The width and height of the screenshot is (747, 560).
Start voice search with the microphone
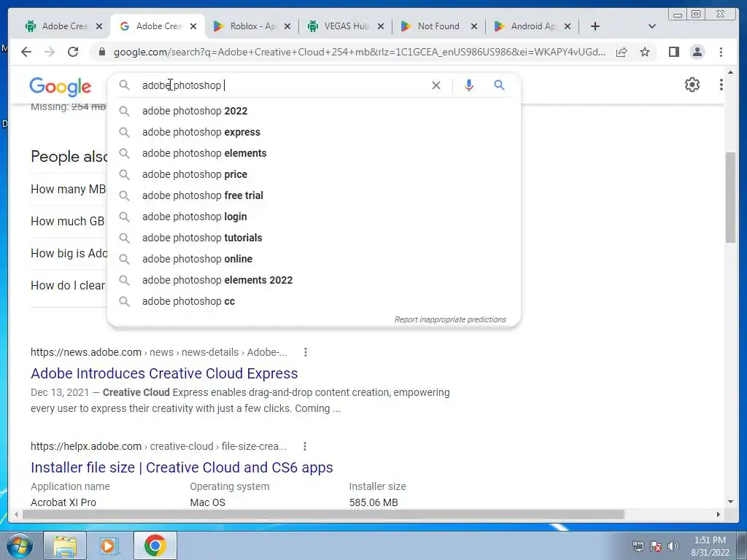(469, 85)
